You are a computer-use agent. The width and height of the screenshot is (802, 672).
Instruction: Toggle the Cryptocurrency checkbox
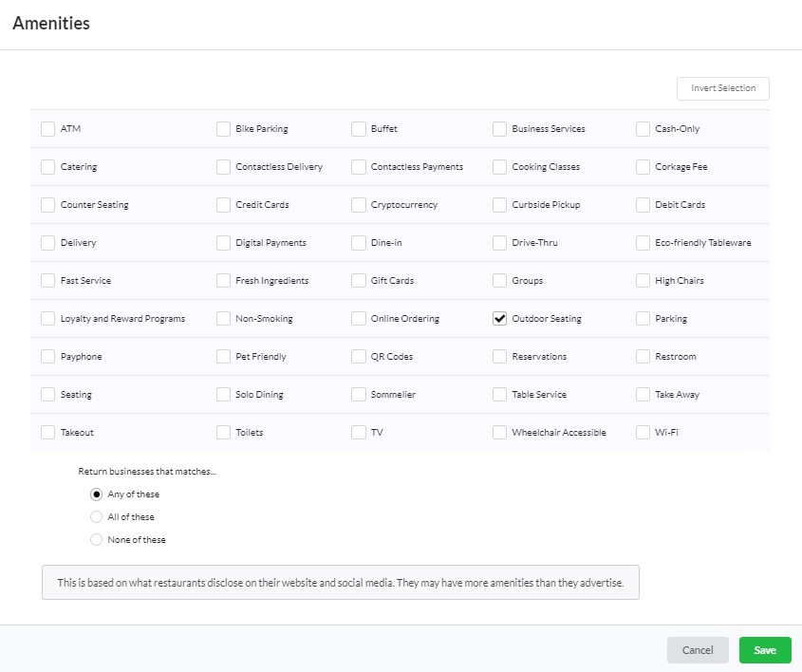359,205
